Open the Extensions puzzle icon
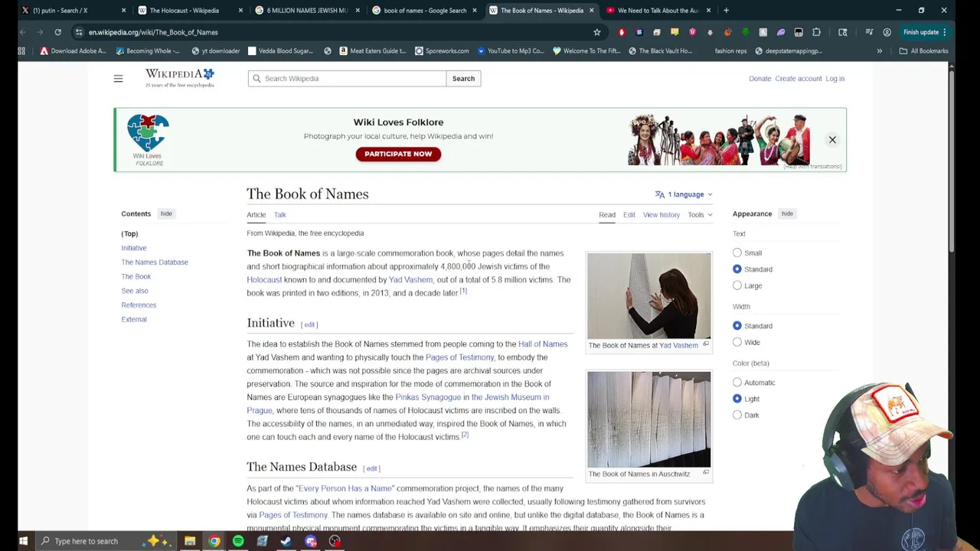Viewport: 980px width, 551px height. (816, 32)
